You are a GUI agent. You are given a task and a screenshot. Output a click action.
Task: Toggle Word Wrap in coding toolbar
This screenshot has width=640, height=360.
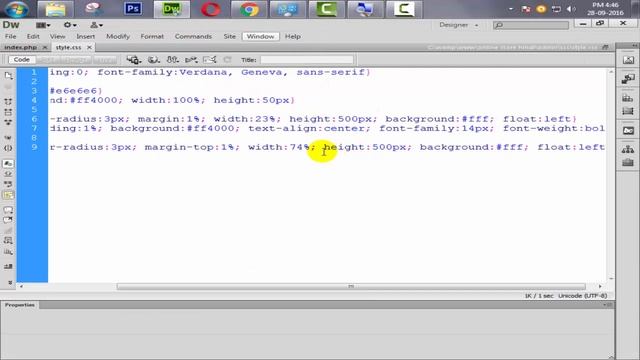click(x=8, y=184)
